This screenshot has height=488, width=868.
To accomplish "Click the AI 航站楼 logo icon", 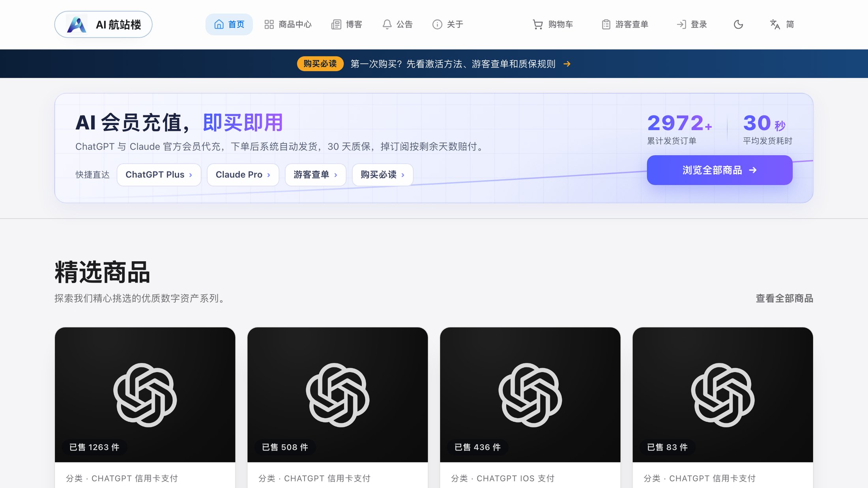I will point(77,24).
